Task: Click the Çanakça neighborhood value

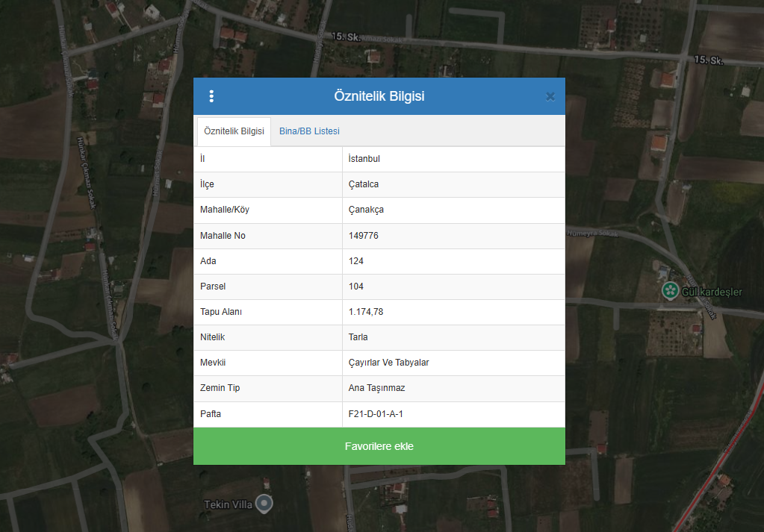Action: [x=366, y=210]
